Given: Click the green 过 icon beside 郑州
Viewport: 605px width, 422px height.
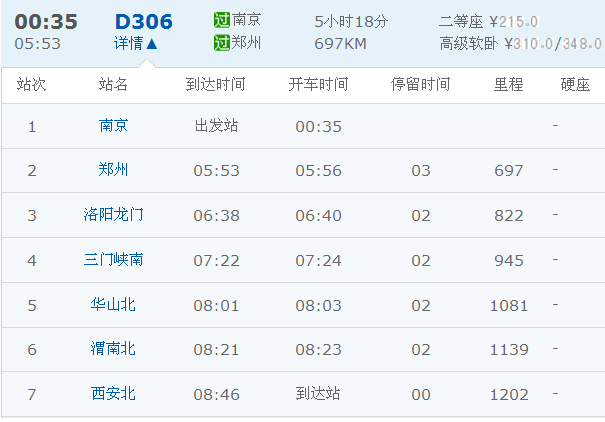Looking at the screenshot, I should click(x=222, y=42).
